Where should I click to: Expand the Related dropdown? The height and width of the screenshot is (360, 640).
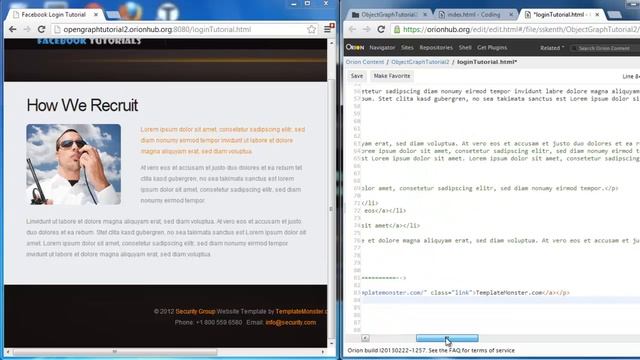point(552,48)
